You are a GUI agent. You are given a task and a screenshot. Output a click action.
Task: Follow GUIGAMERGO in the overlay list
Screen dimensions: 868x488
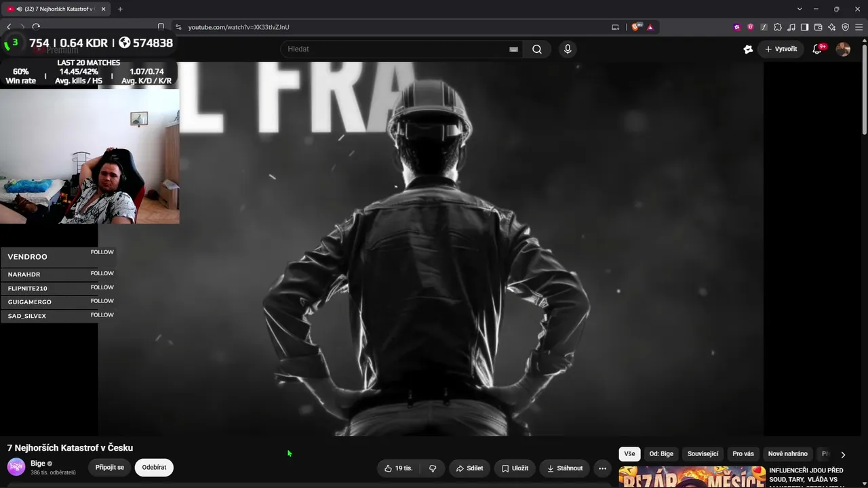102,301
